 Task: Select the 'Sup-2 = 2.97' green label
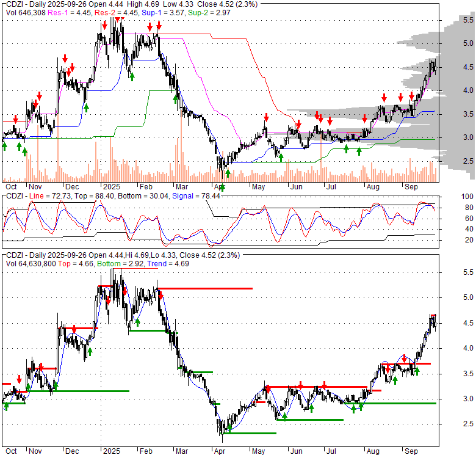(x=209, y=13)
